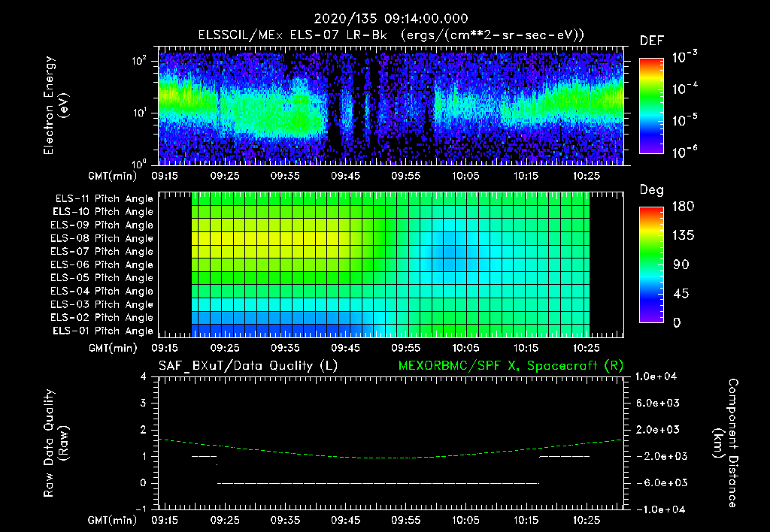This screenshot has width=770, height=532.
Task: Click the white data quality line at zero
Action: click(x=378, y=483)
